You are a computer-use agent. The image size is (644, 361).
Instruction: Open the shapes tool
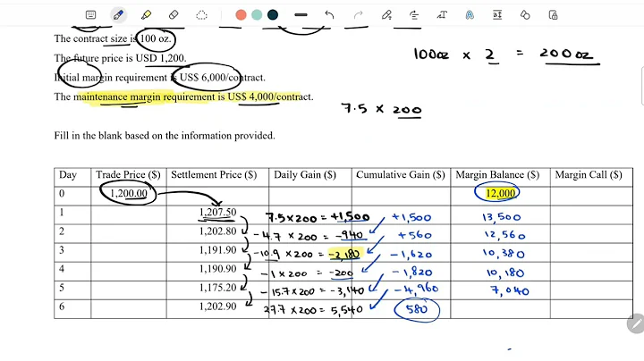click(525, 15)
